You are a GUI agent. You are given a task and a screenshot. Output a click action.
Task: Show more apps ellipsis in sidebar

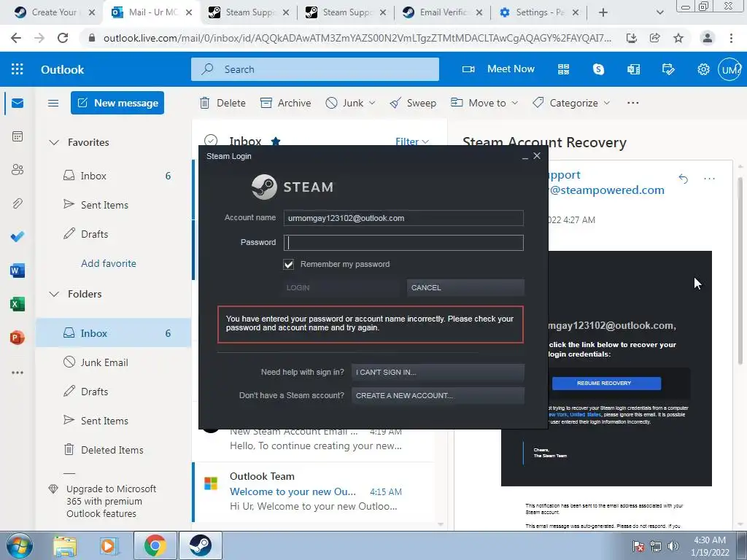(18, 373)
